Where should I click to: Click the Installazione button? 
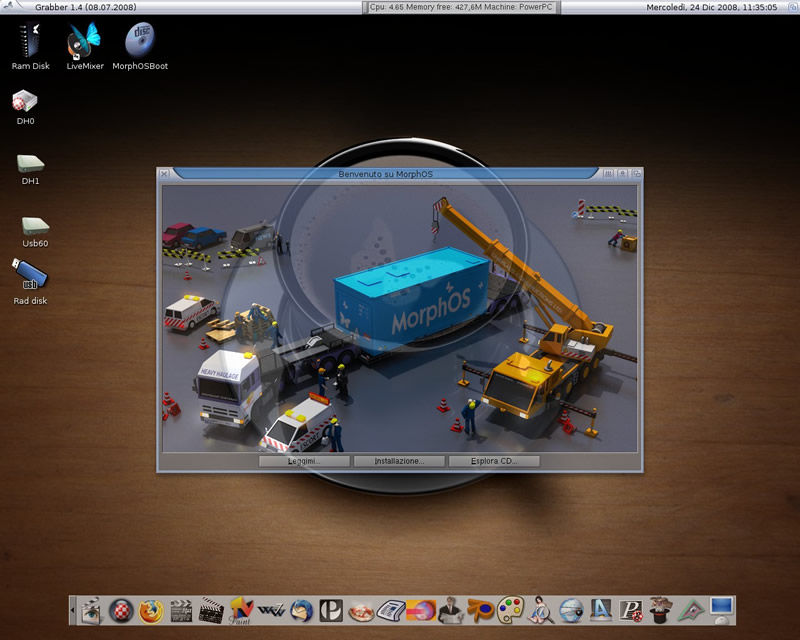coord(399,461)
